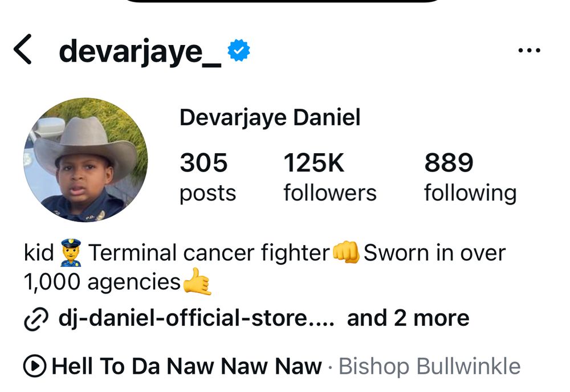Tap the call-me hand emoji in bio

point(197,281)
